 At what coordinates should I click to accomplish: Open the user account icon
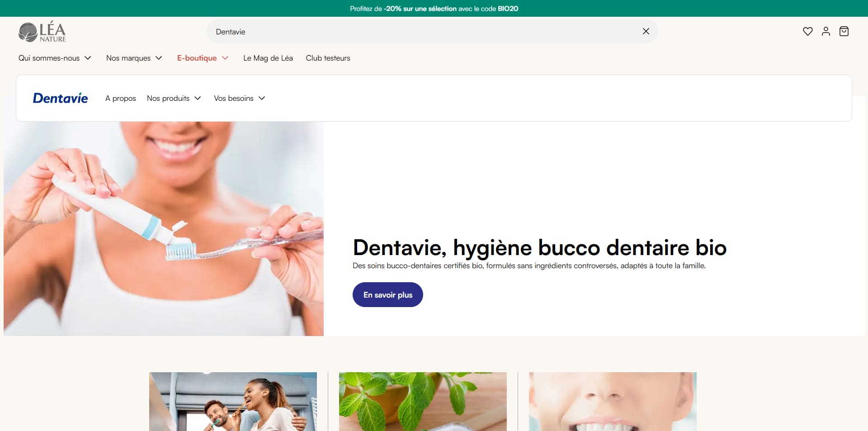(x=826, y=31)
